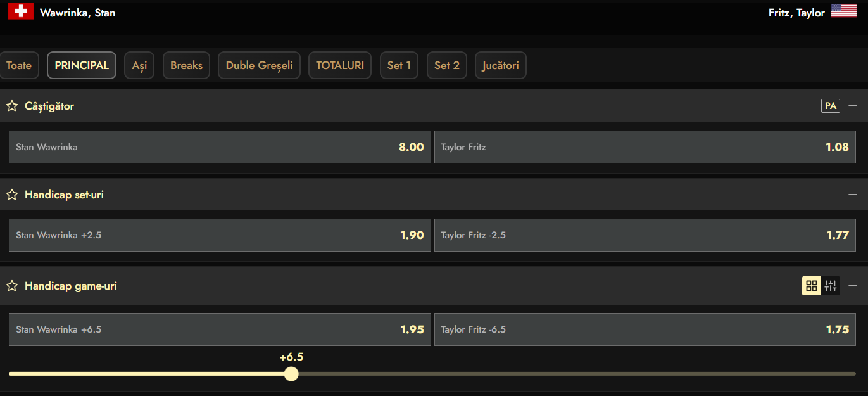Favorite the Câștigător market with star icon
Image resolution: width=868 pixels, height=396 pixels.
point(11,106)
